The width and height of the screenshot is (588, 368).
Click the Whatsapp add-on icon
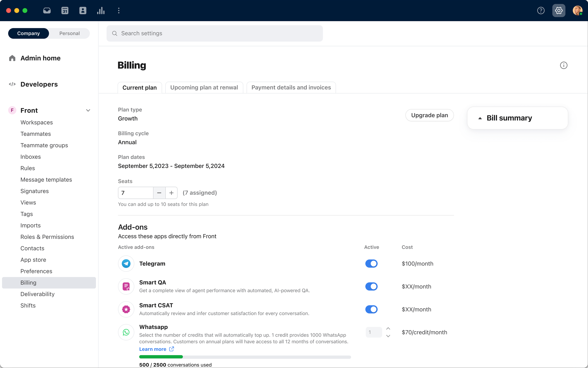click(x=126, y=332)
